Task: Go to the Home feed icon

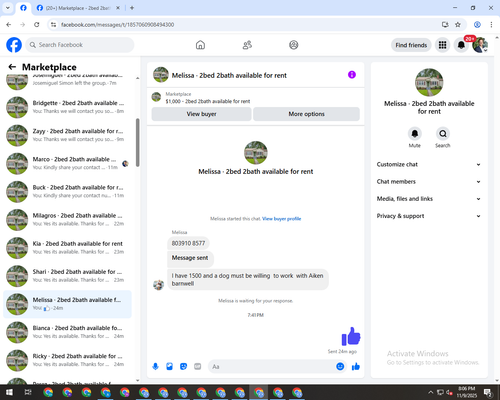Action: 200,45
